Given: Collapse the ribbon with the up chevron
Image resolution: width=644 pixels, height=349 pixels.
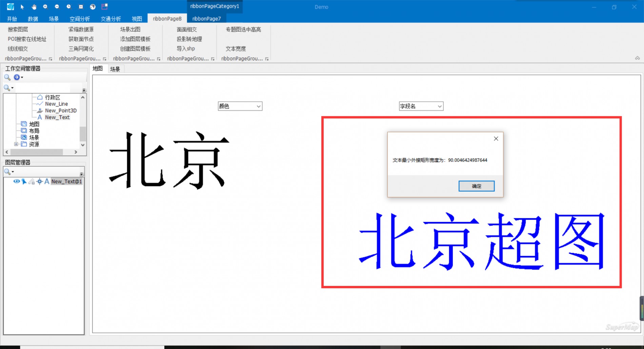Looking at the screenshot, I should (637, 58).
